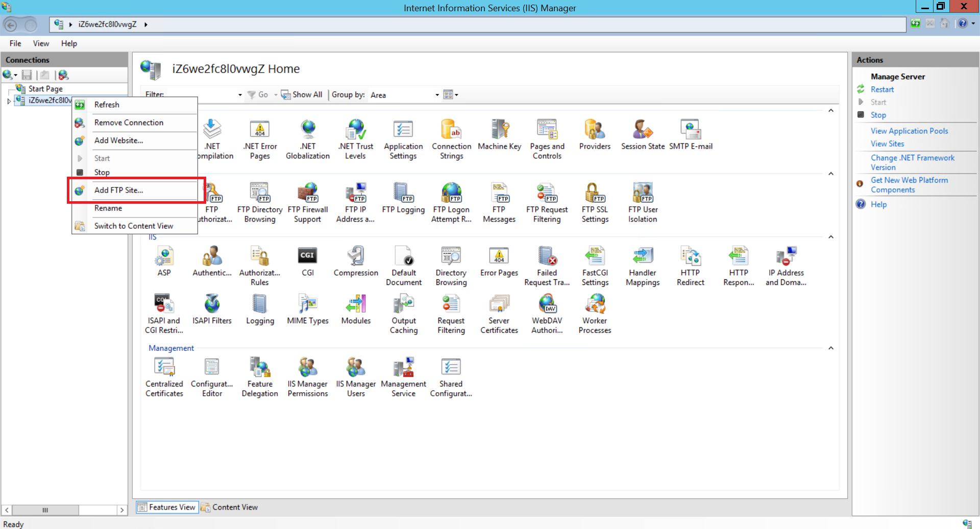The width and height of the screenshot is (980, 529).
Task: Open .NET Globalization settings
Action: pos(308,139)
